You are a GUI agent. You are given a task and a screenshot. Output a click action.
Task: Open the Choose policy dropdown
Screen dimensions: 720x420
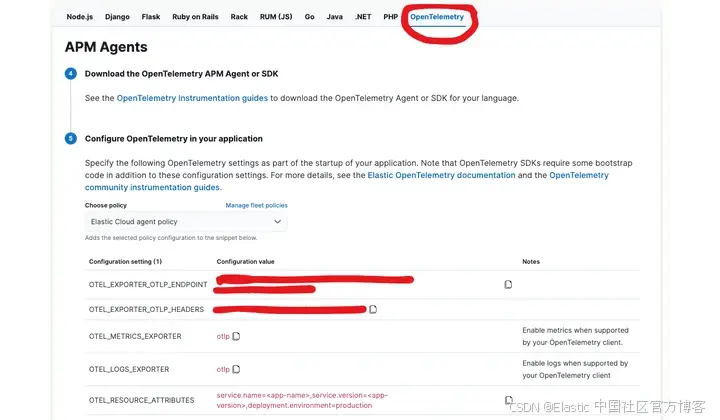186,222
